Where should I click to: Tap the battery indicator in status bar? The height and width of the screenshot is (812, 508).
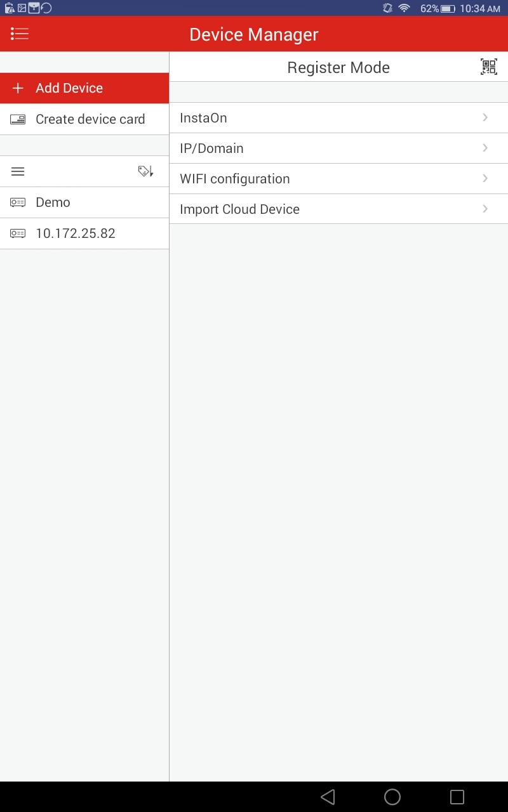point(448,8)
